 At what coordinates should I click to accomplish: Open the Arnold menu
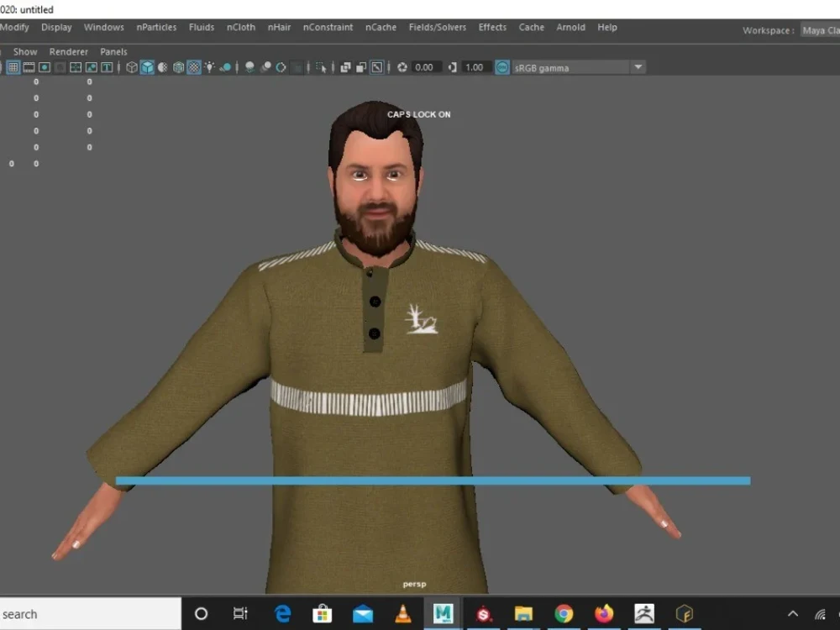[570, 27]
